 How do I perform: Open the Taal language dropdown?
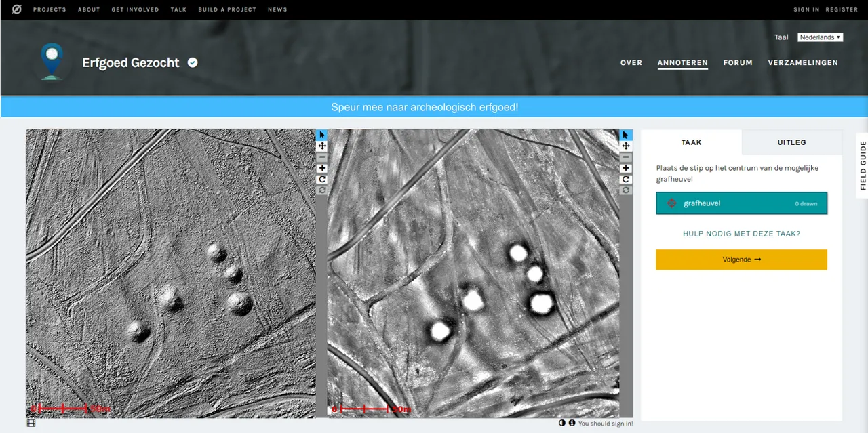click(820, 37)
